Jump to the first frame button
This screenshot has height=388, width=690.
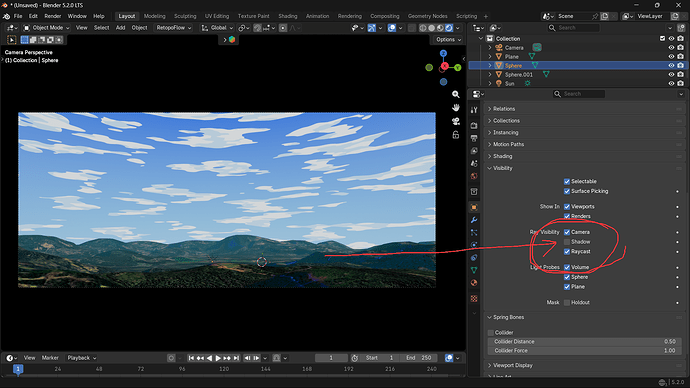(191, 358)
